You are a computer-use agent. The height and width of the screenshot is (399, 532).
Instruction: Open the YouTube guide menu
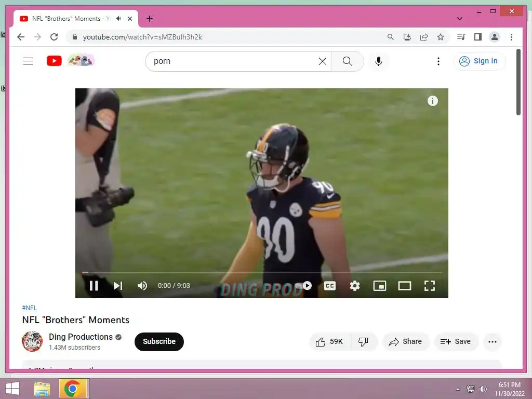(28, 61)
